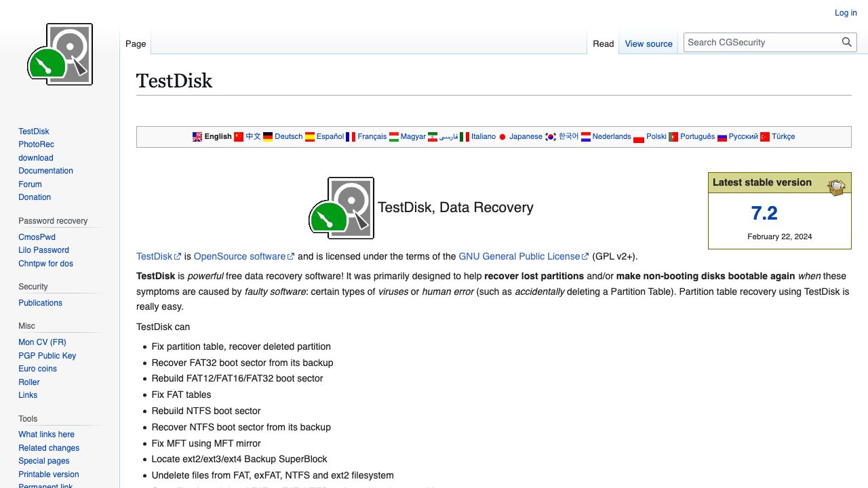Viewport: 868px width, 488px height.
Task: Open What links here tool
Action: pos(46,434)
